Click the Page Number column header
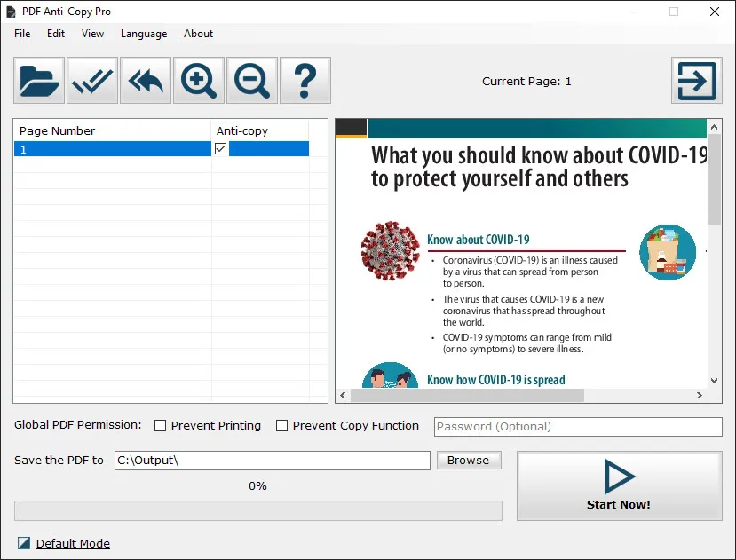Screen dimensions: 736x560 112,130
